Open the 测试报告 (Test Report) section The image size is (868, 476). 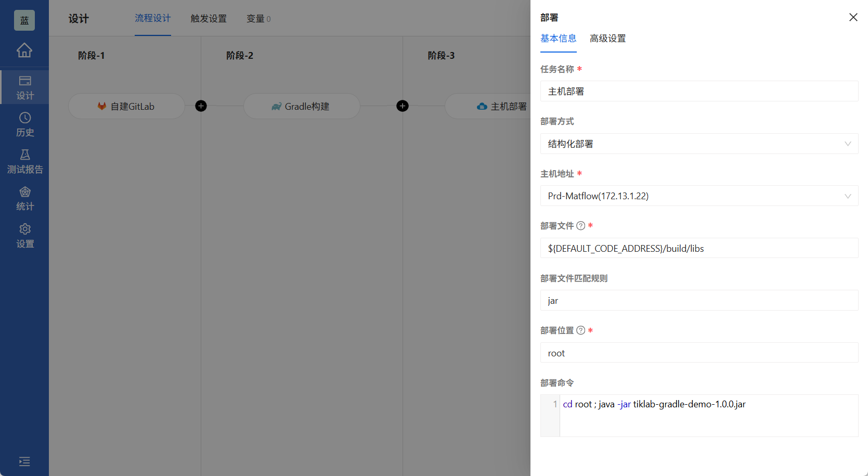click(x=24, y=161)
